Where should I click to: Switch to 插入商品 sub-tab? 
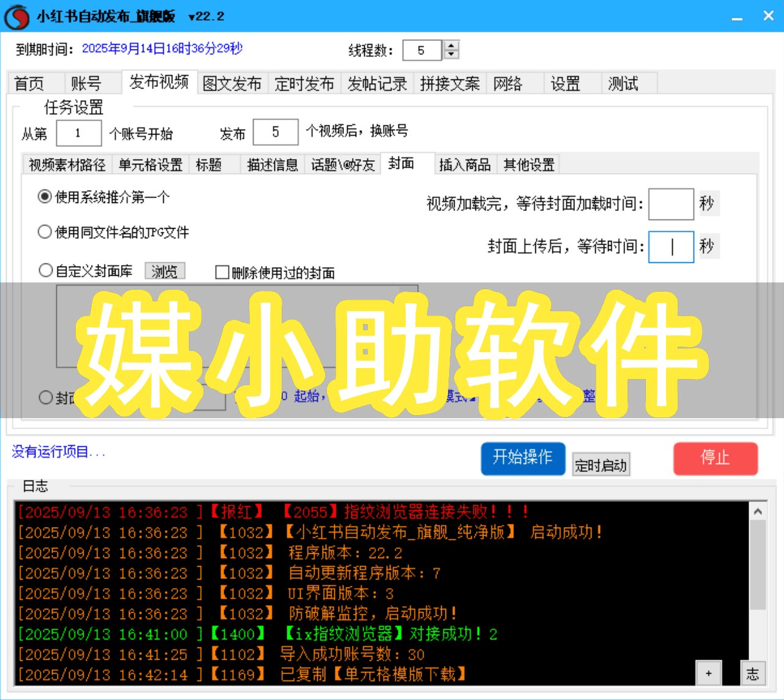pyautogui.click(x=464, y=164)
